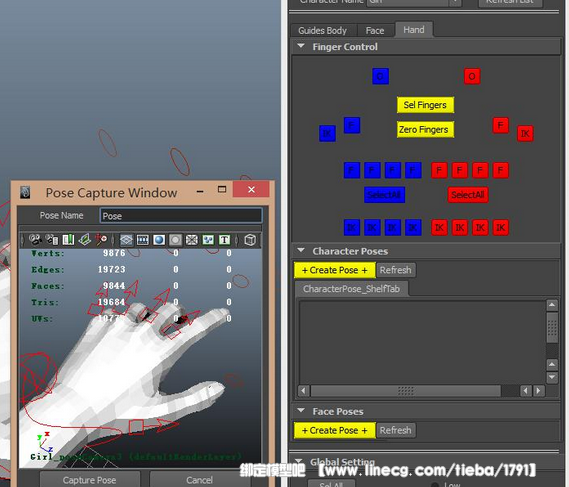
Task: Click the far-right arrow of the pose shelf horizontal scrollbar
Action: tap(539, 391)
